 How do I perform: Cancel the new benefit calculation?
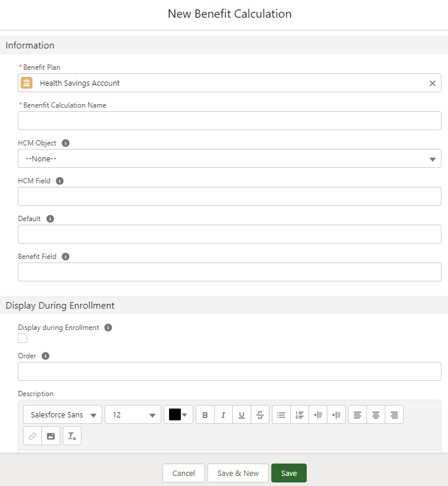(184, 473)
